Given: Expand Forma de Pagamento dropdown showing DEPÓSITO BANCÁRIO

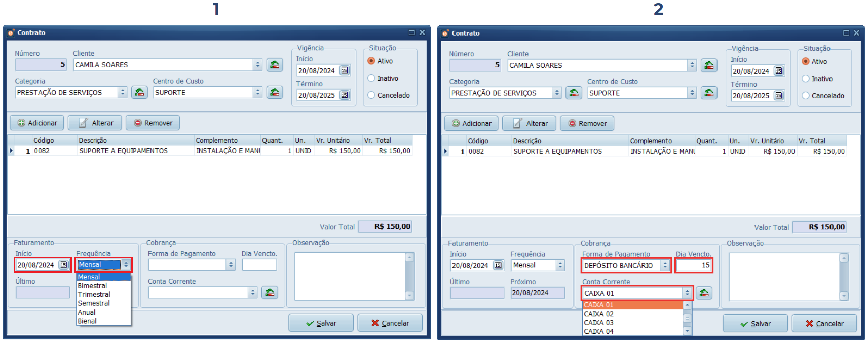Looking at the screenshot, I should pyautogui.click(x=665, y=265).
